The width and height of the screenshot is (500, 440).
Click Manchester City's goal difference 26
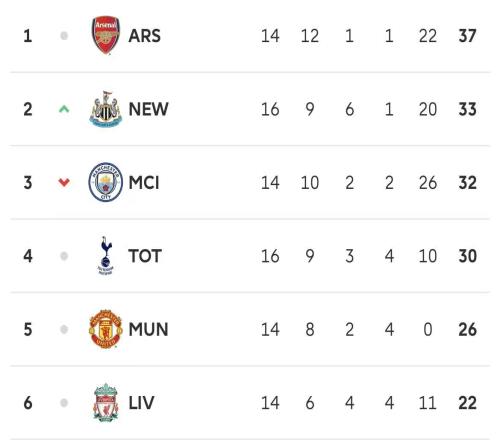click(x=428, y=183)
